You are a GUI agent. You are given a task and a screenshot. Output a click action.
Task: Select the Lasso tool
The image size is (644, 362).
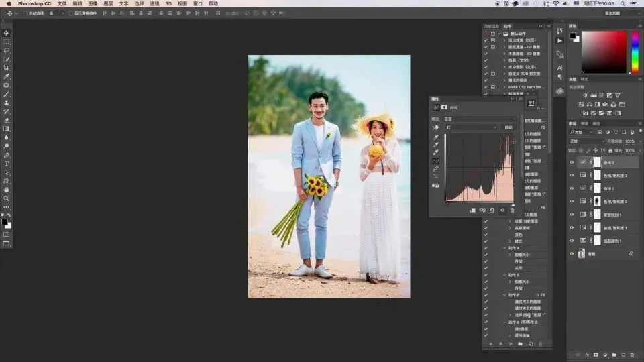pos(7,50)
